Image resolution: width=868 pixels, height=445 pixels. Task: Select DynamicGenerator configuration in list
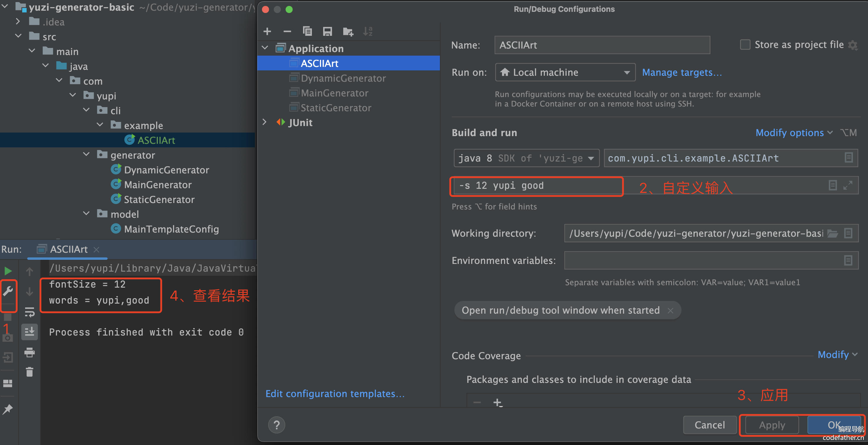click(x=343, y=78)
